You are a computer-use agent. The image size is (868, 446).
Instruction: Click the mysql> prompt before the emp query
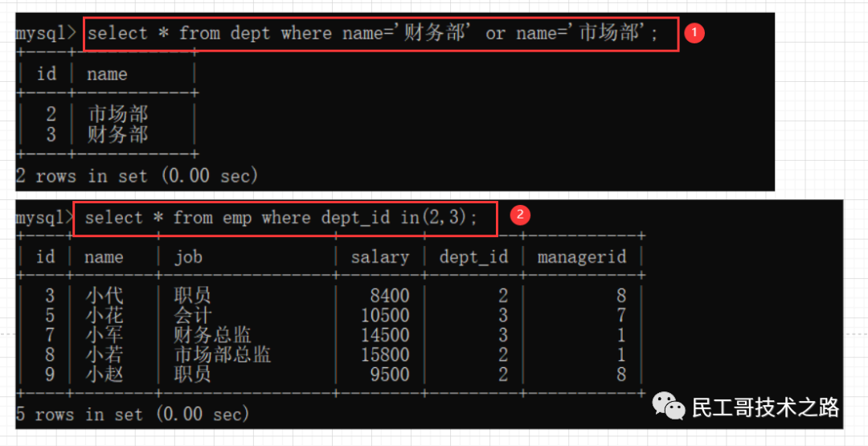point(45,218)
